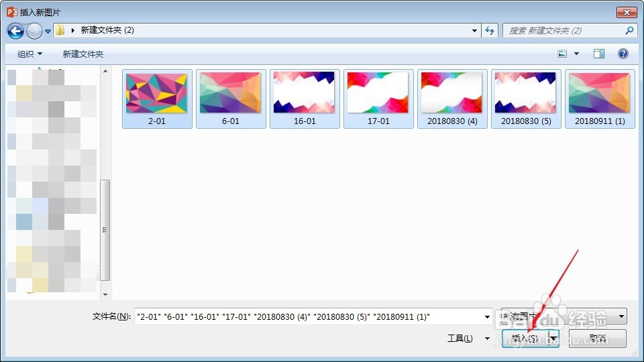
Task: Click the magnifier search icon
Action: click(x=629, y=30)
